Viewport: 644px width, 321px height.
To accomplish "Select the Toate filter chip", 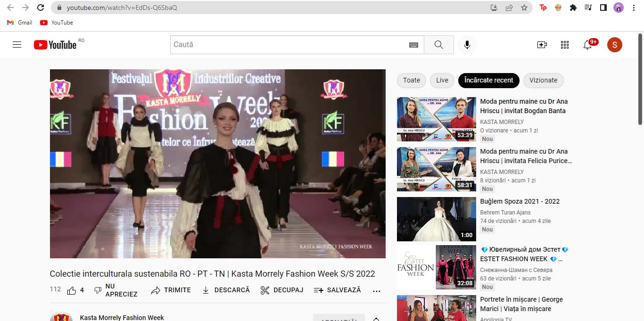I will [412, 80].
